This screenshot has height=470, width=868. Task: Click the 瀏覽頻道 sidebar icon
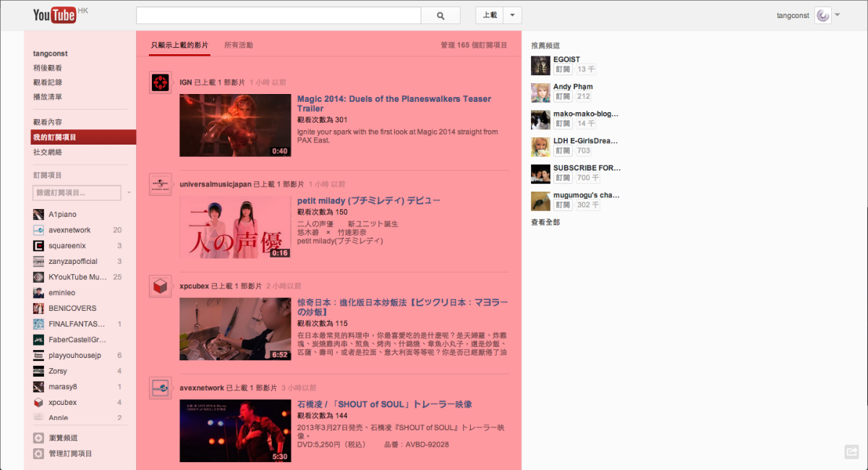(x=38, y=437)
